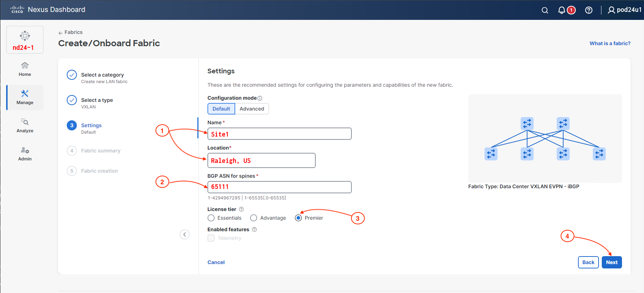Open the Admin section
Screen dimensions: 644x293
click(25, 154)
